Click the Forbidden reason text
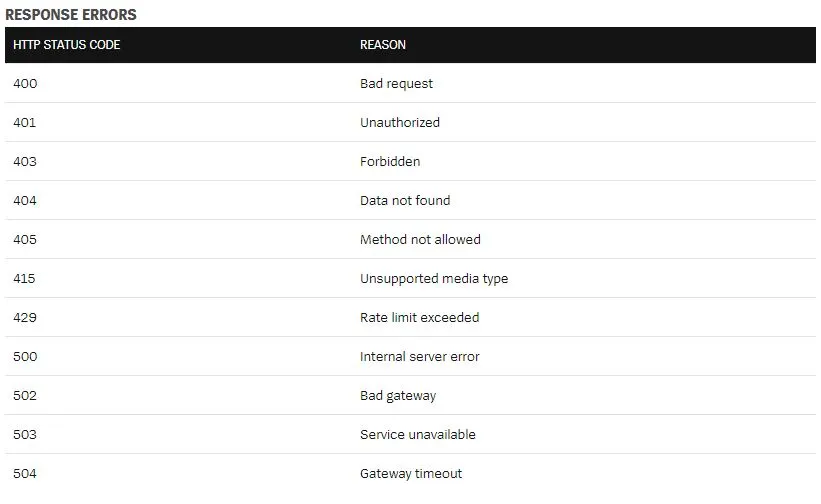This screenshot has width=821, height=504. [390, 162]
